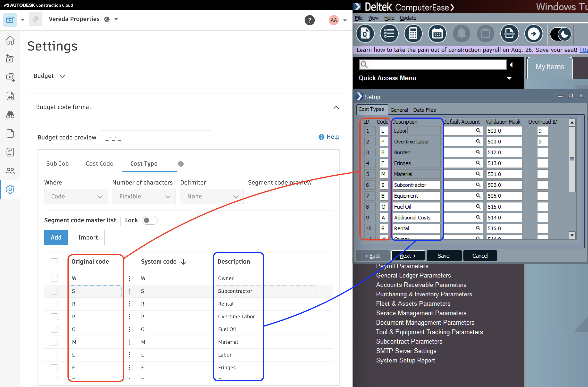588x387 pixels.
Task: Open the General tab in Setup
Action: click(399, 110)
